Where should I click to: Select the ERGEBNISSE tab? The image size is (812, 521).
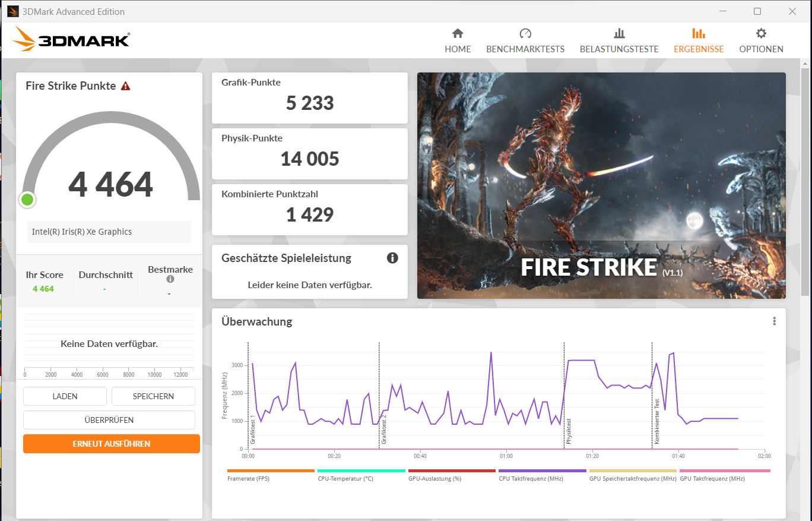pyautogui.click(x=699, y=49)
